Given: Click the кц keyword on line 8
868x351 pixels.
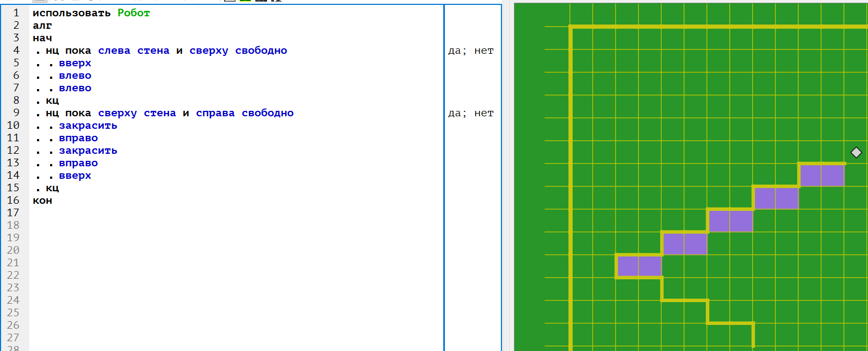Looking at the screenshot, I should point(52,101).
